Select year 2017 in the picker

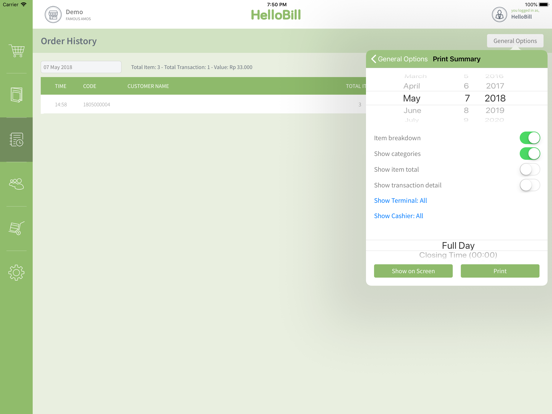pyautogui.click(x=495, y=86)
